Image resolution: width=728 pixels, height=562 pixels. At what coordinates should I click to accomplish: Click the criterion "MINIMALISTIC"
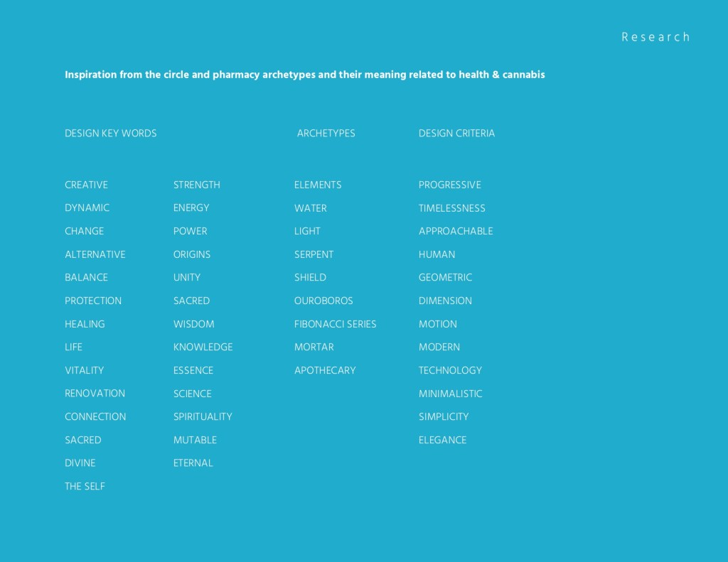click(450, 394)
